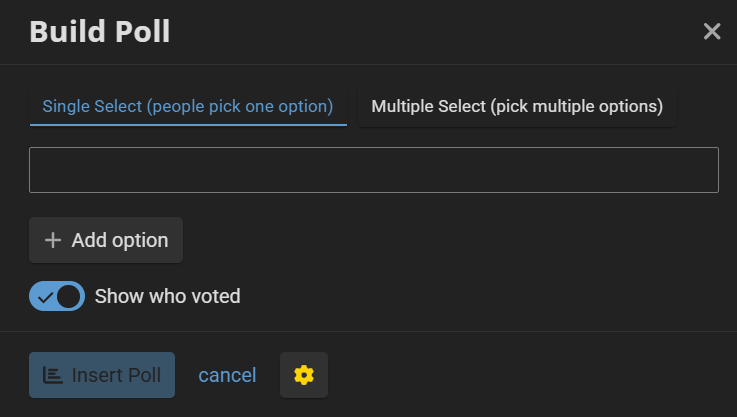This screenshot has width=737, height=417.
Task: Open poll settings via the yellow gear icon
Action: click(x=304, y=375)
